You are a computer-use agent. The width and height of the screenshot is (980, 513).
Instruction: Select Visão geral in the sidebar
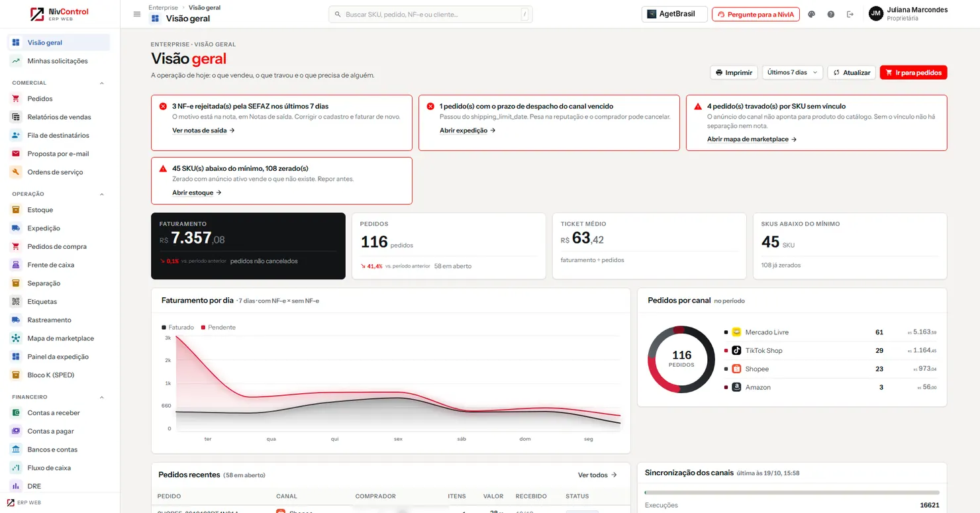coord(58,42)
